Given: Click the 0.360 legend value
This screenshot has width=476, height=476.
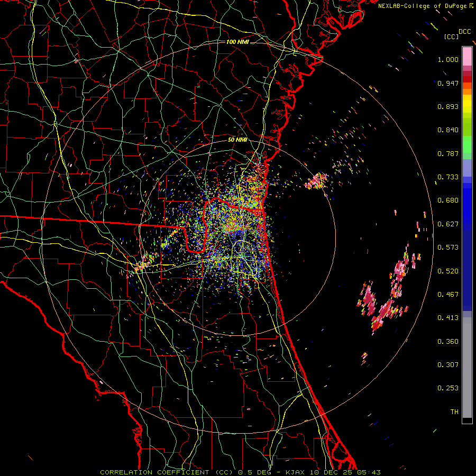Looking at the screenshot, I should point(448,342).
